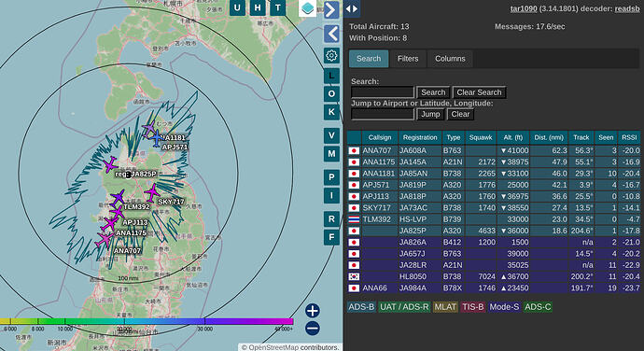644x351 pixels.
Task: Zoom out with the minus button
Action: (x=312, y=328)
